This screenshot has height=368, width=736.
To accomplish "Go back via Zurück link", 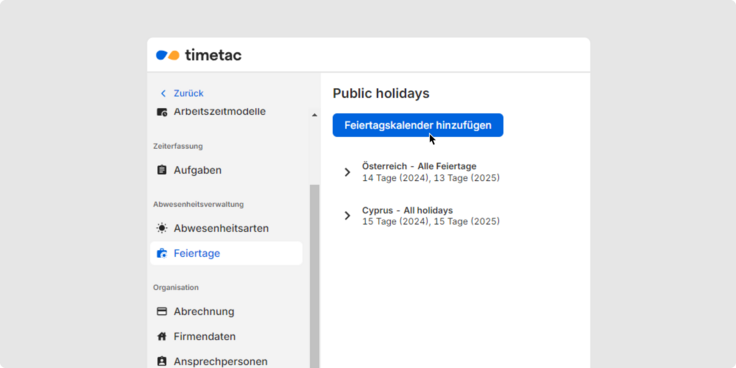I will tap(188, 93).
